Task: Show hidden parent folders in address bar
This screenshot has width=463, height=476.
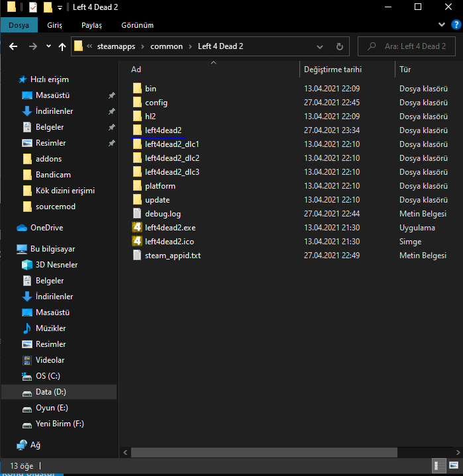Action: click(x=89, y=46)
